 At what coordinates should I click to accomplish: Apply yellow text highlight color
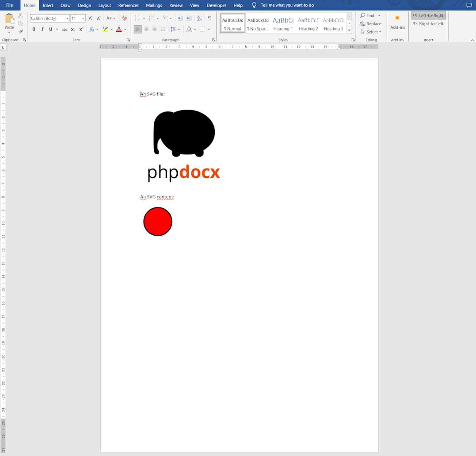tap(105, 30)
